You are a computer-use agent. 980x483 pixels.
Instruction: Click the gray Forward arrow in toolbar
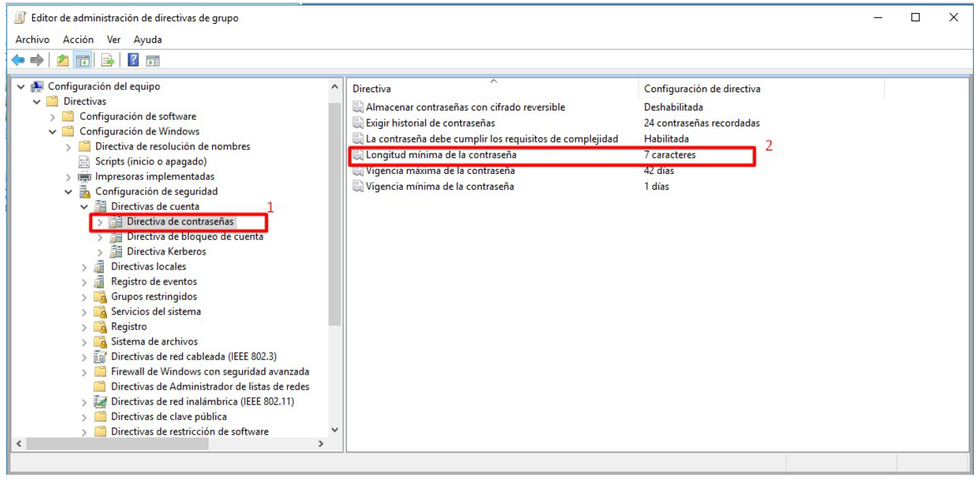(37, 61)
